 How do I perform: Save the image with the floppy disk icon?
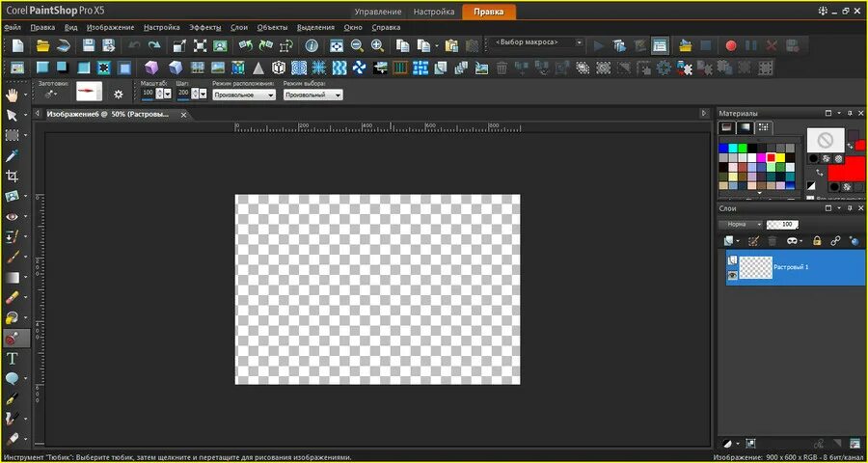[x=89, y=46]
